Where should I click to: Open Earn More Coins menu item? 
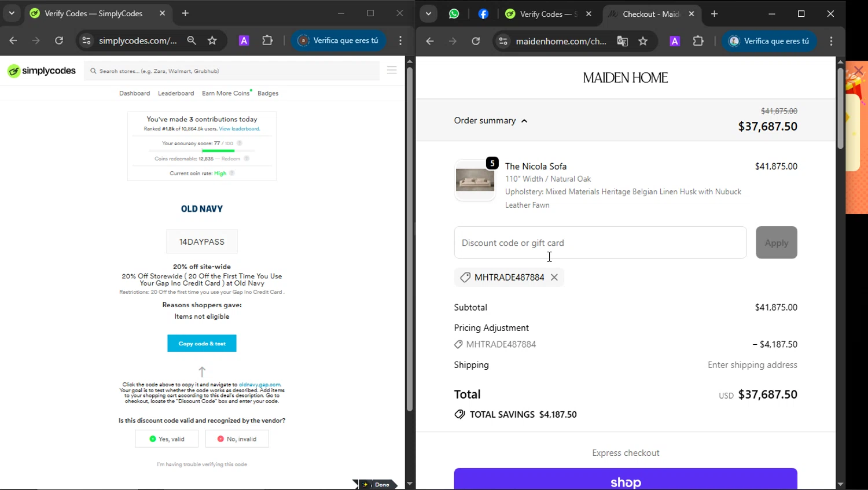pyautogui.click(x=226, y=93)
